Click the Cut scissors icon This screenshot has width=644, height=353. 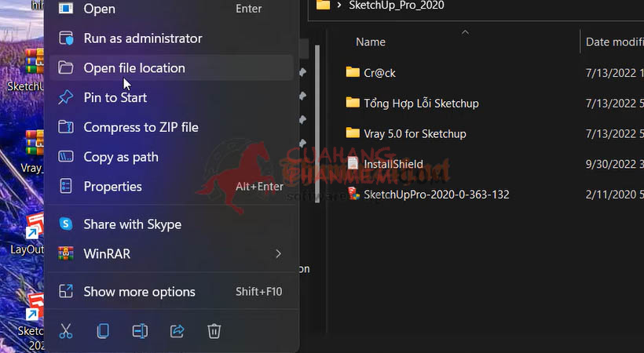tap(66, 331)
